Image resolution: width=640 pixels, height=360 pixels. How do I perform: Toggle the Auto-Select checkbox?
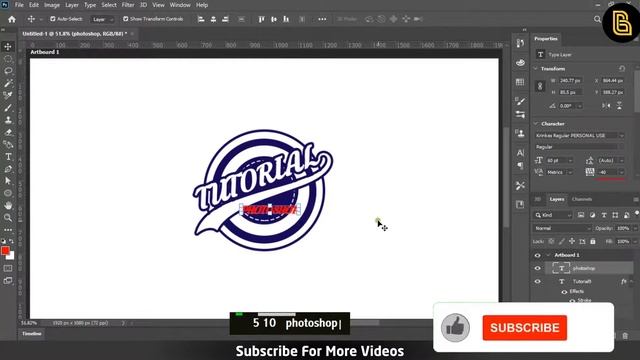[x=53, y=19]
